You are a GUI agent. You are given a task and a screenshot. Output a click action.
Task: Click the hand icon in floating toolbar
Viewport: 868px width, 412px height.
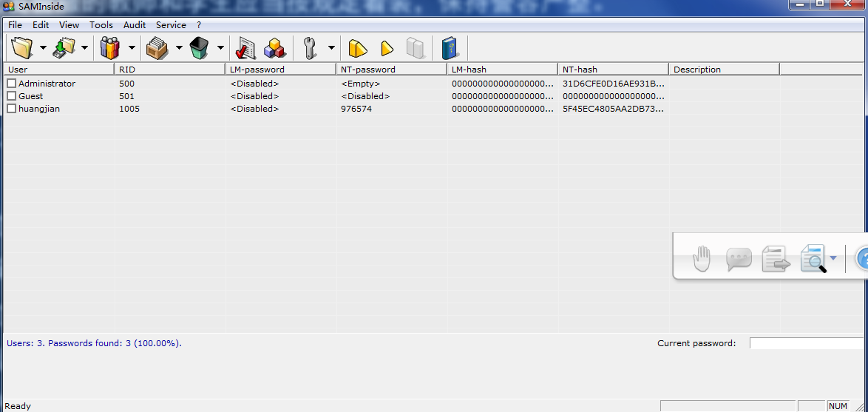tap(702, 259)
